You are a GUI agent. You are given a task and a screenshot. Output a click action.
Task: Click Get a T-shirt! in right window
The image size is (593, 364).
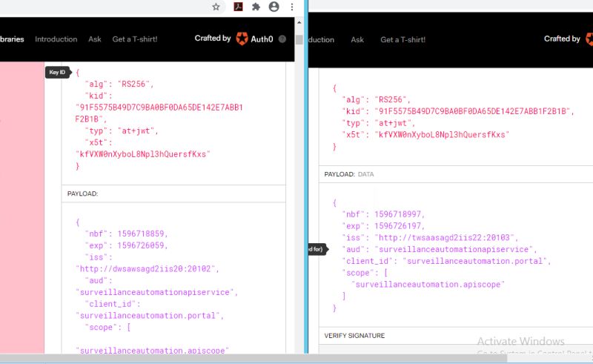pyautogui.click(x=402, y=39)
